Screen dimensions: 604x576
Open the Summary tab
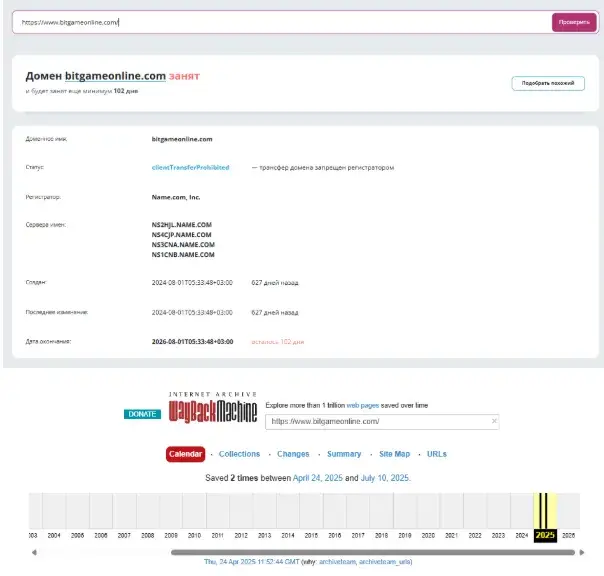(x=344, y=454)
